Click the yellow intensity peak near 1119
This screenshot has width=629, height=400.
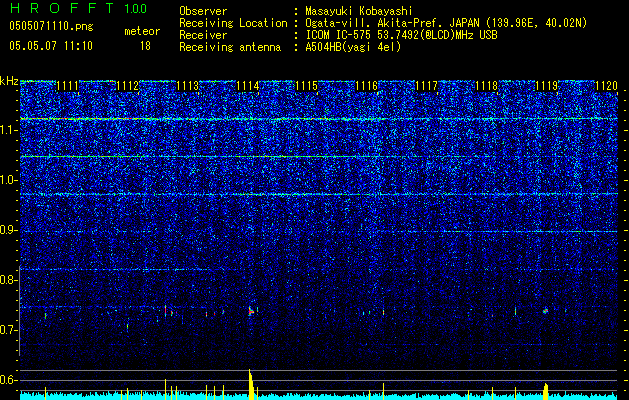[x=546, y=392]
